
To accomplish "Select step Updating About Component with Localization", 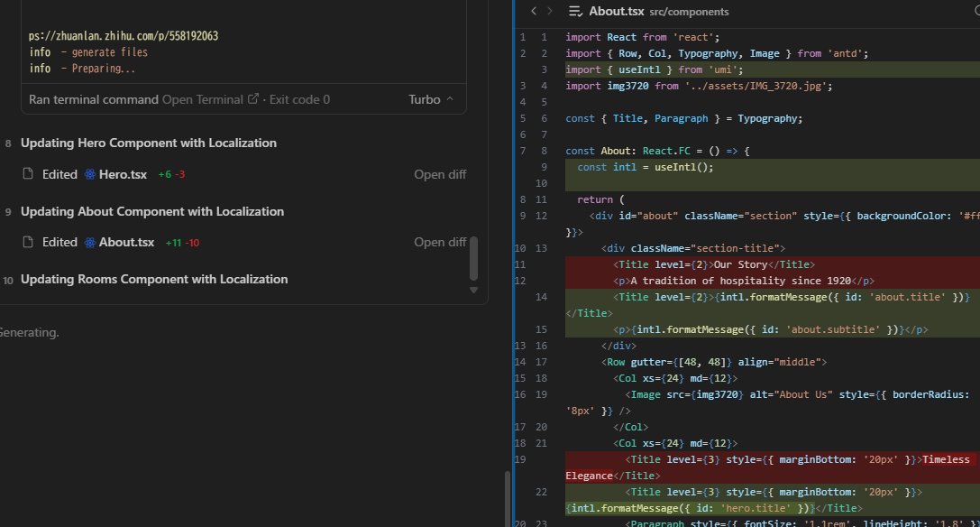I will [152, 211].
